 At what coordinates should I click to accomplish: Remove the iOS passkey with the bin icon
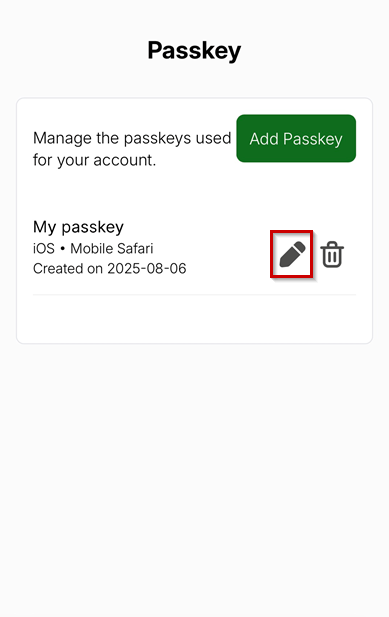tap(332, 255)
